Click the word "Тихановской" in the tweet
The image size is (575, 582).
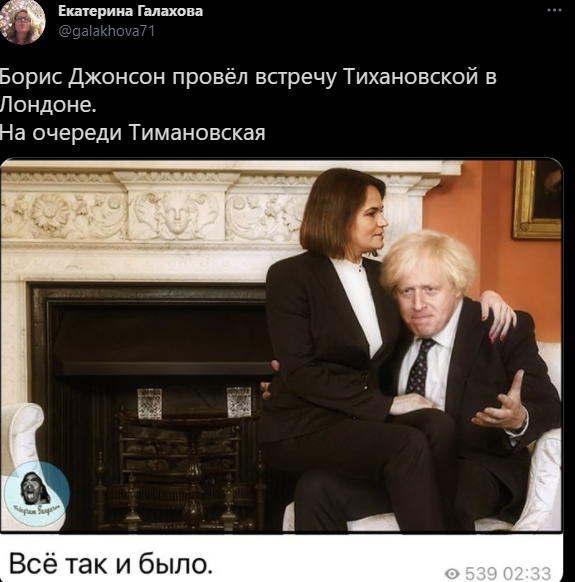[411, 77]
